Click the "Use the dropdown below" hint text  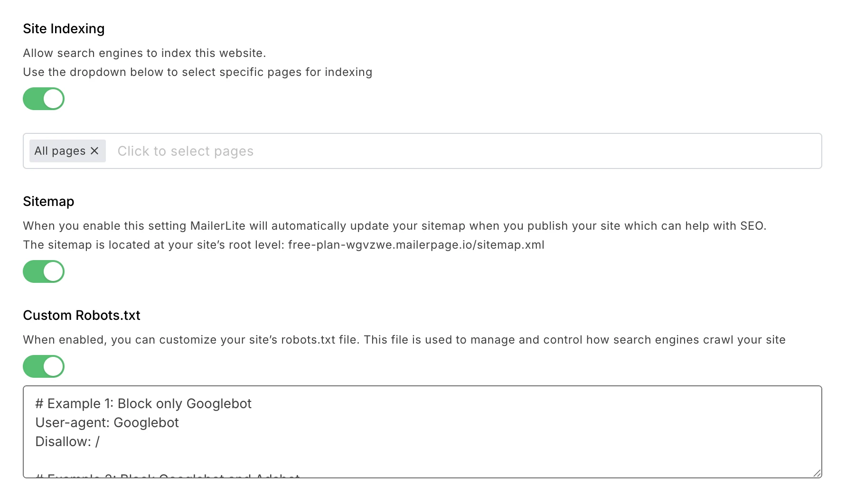[x=197, y=72]
